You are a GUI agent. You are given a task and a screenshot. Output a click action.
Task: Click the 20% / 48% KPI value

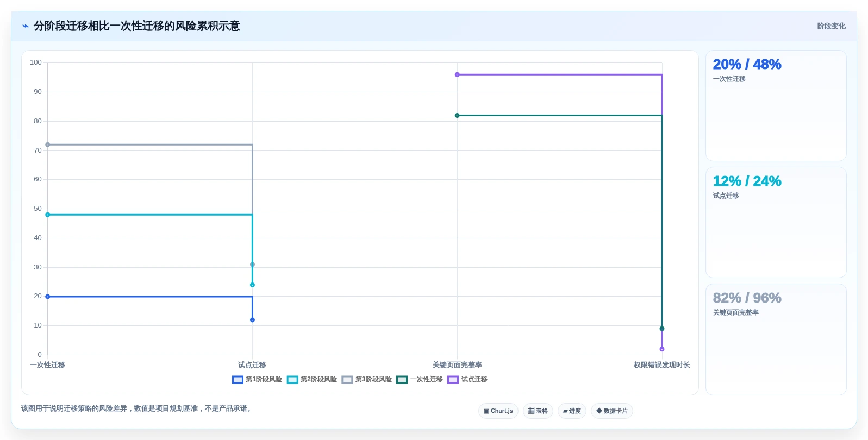point(747,64)
